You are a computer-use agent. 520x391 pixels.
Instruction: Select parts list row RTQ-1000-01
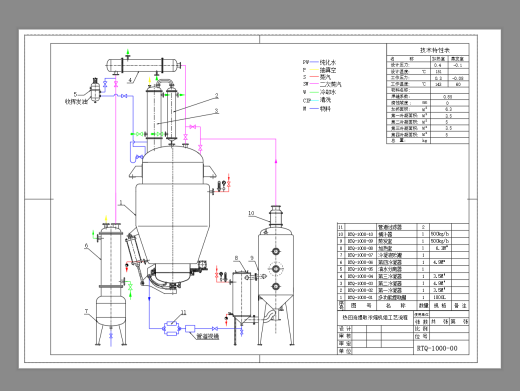point(403,297)
